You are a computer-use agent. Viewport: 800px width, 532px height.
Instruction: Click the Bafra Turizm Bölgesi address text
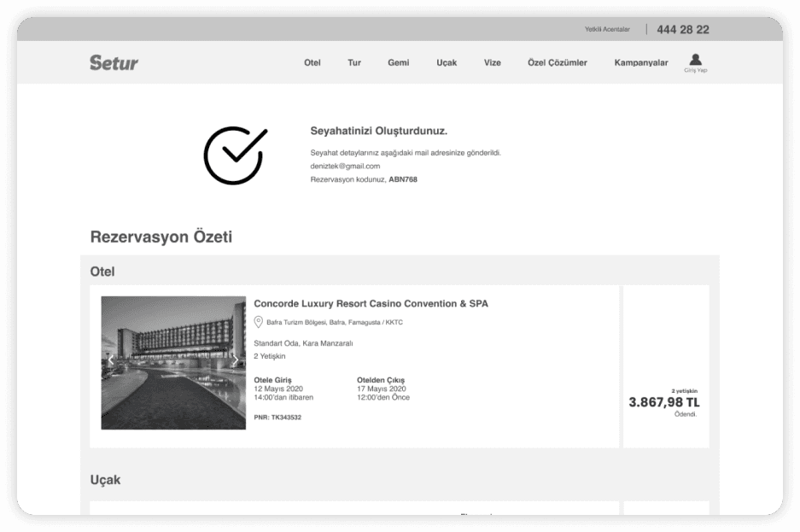[335, 323]
